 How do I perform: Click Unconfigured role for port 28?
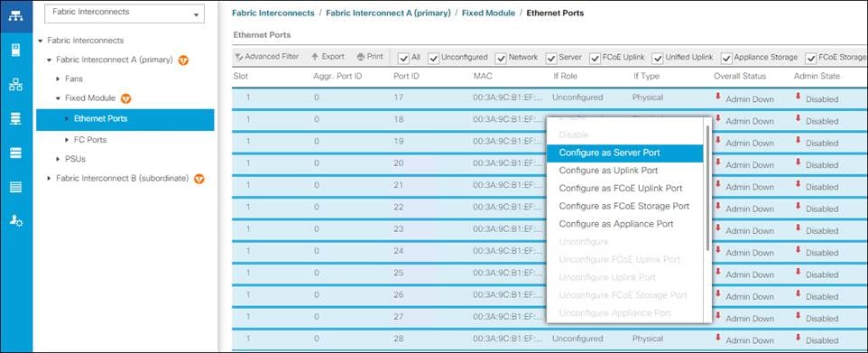[x=577, y=339]
